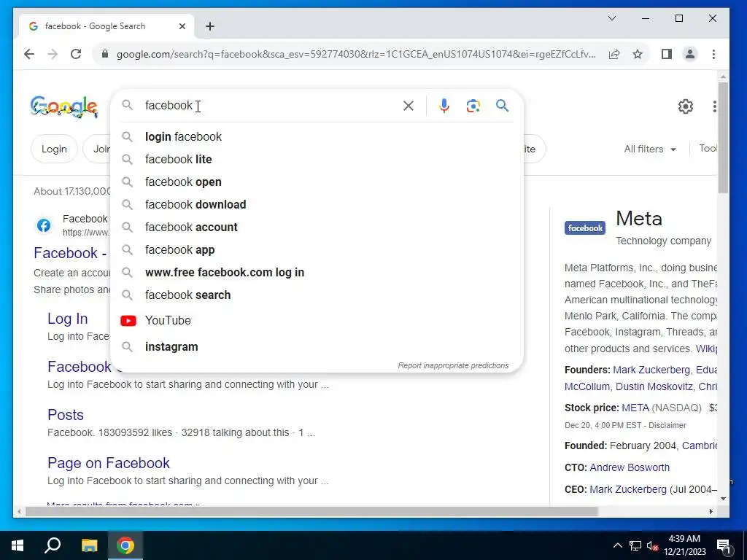
Task: Select the 'facebook open' suggestion
Action: (x=317, y=182)
